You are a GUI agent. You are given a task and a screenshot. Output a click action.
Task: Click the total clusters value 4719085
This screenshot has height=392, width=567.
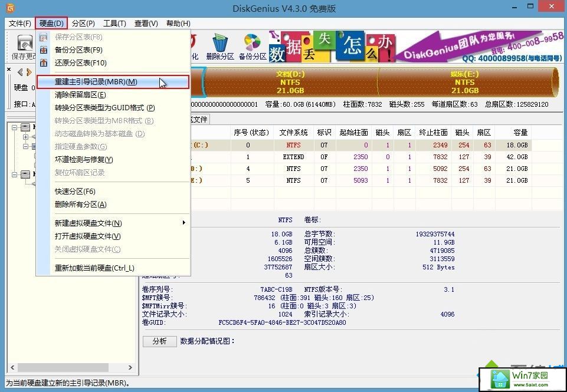tap(443, 251)
